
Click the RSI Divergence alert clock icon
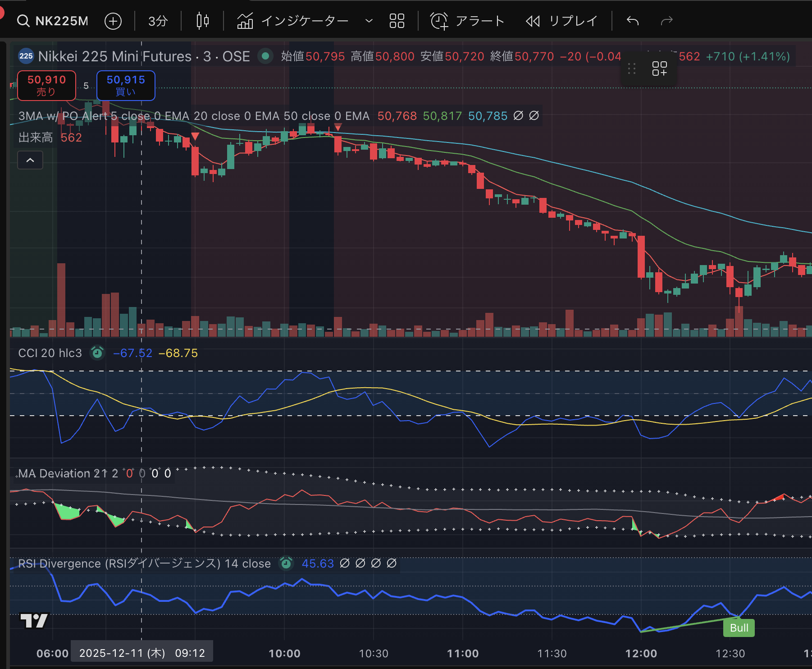coord(286,563)
